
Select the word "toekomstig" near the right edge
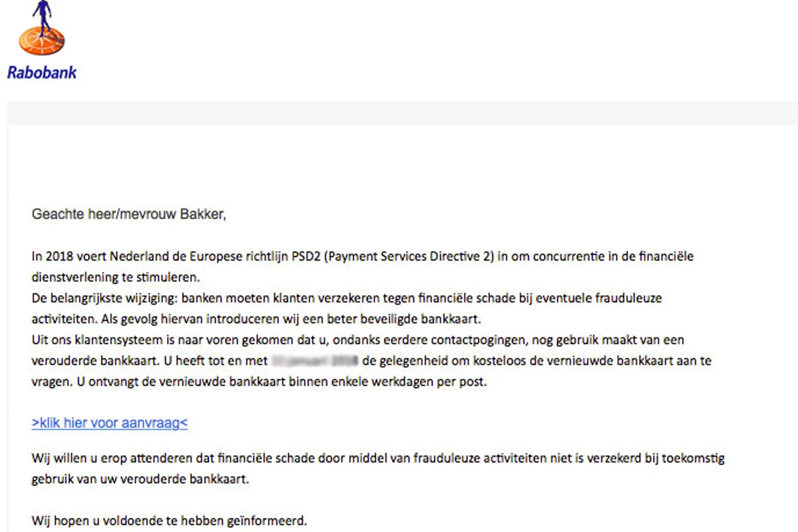click(693, 458)
